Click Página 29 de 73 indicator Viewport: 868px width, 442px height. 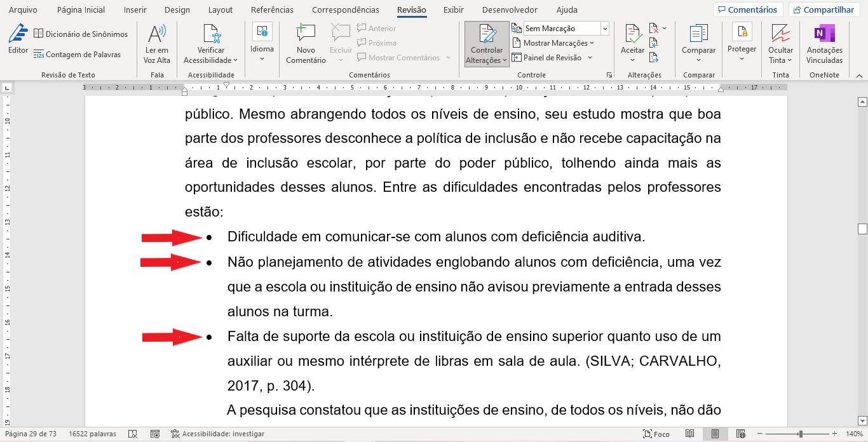pyautogui.click(x=31, y=434)
